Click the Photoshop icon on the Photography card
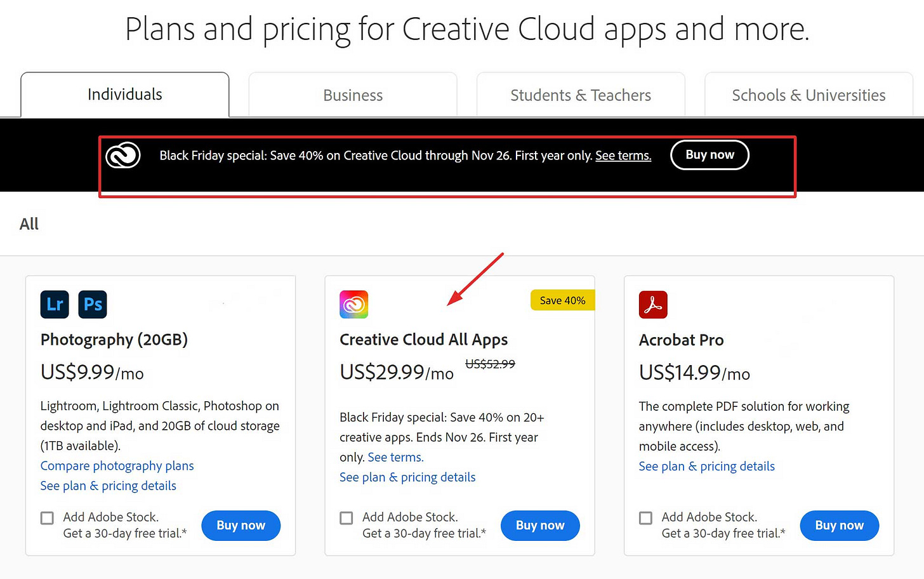Screen dimensions: 924x579 click(93, 304)
